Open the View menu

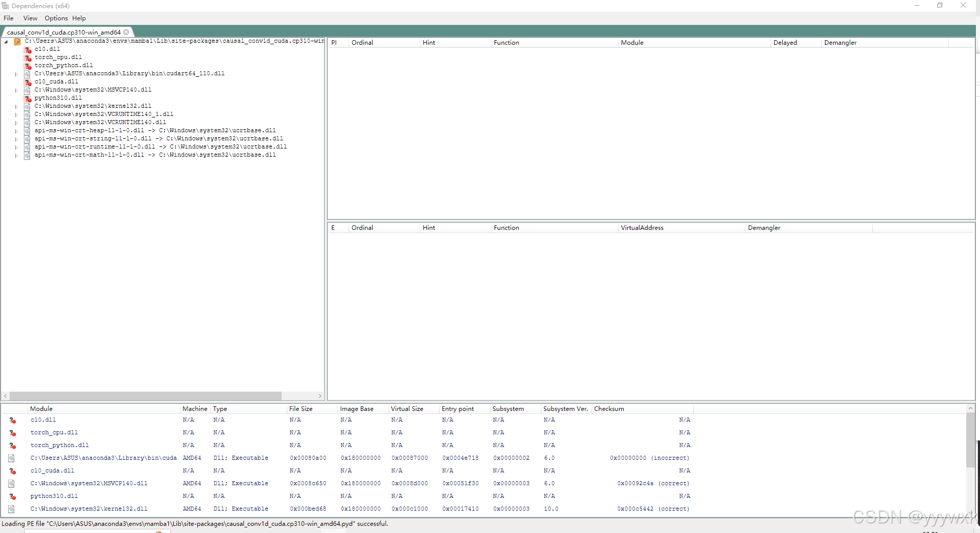pyautogui.click(x=30, y=18)
